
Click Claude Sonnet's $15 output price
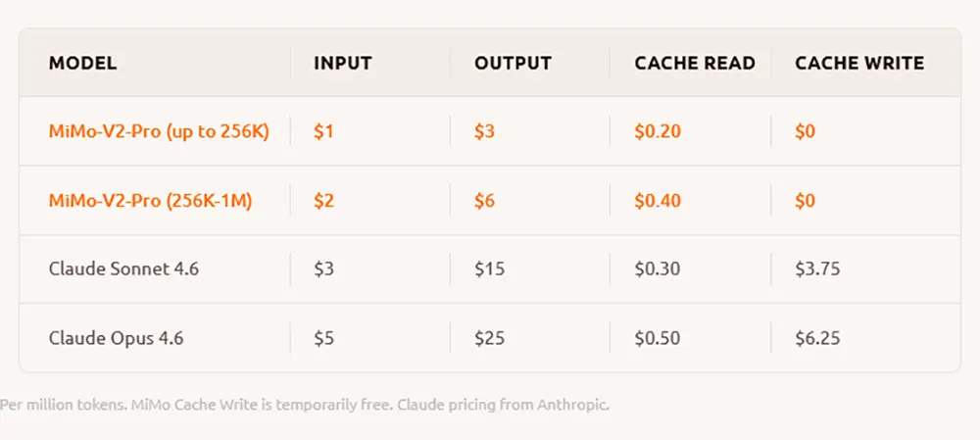489,269
